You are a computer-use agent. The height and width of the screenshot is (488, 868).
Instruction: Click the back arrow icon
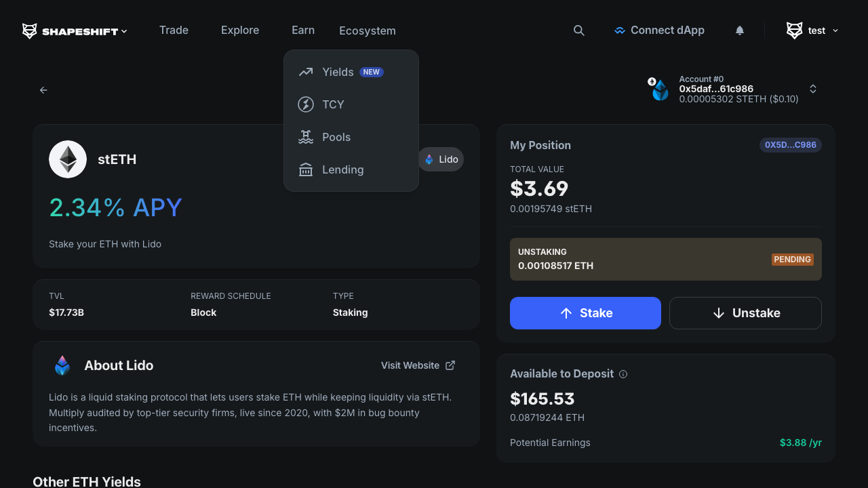tap(43, 90)
